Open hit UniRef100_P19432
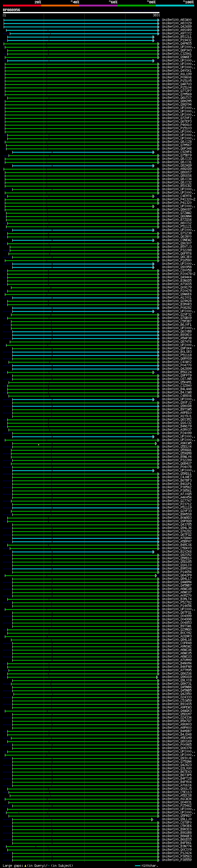197x868 pixels. (176, 40)
